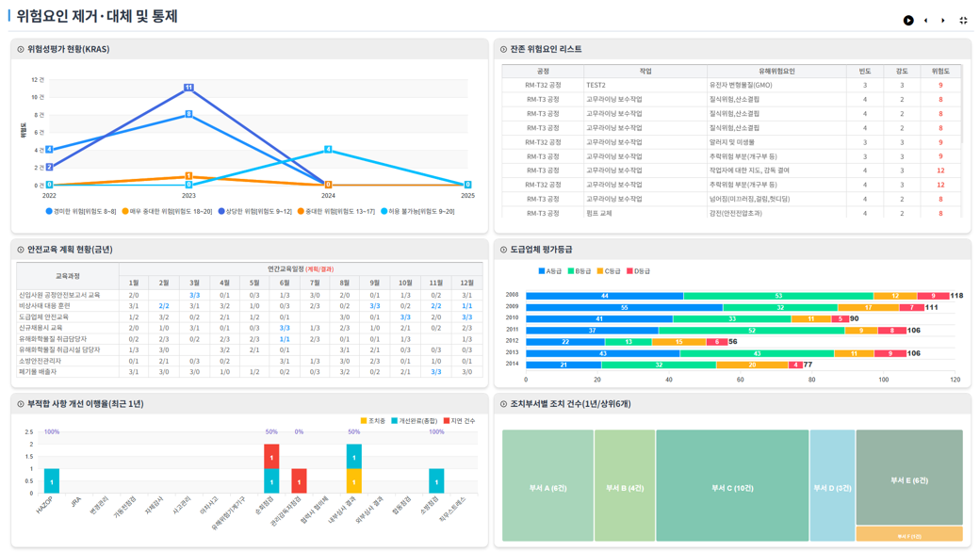Click the circle icon beside 도급업체 평가등급 title
Screen dimensions: 980x552
point(503,250)
